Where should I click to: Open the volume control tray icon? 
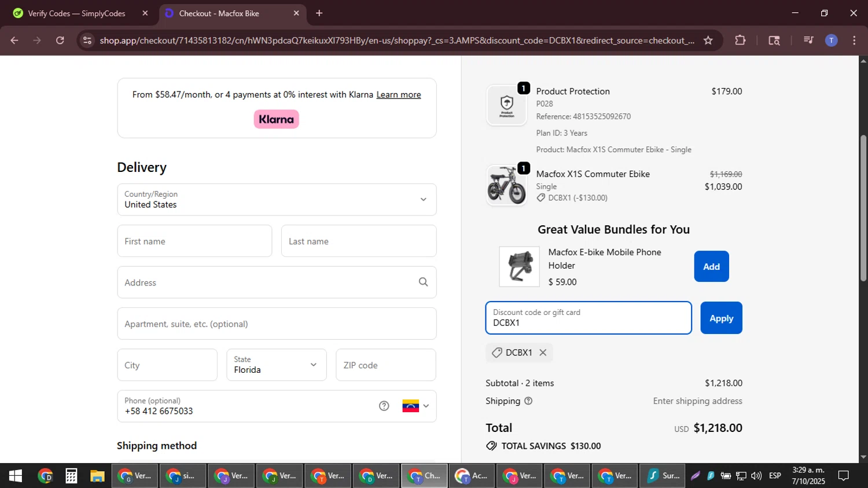pyautogui.click(x=756, y=476)
